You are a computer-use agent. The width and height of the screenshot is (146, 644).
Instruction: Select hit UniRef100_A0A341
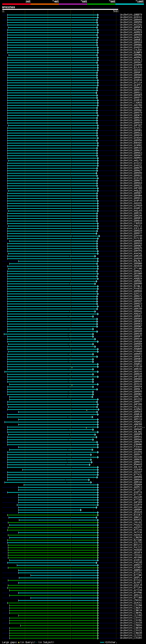131,254
